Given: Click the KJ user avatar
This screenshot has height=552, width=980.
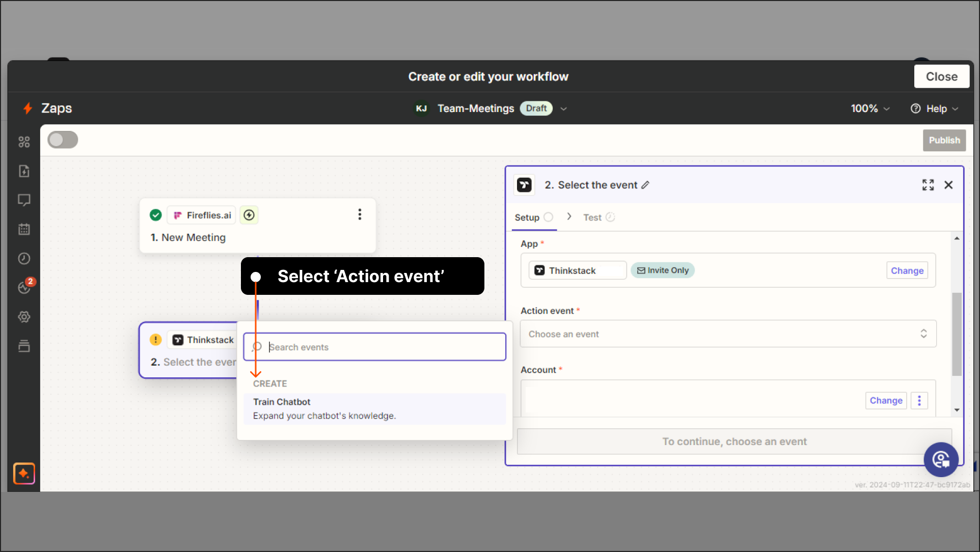Looking at the screenshot, I should point(421,108).
